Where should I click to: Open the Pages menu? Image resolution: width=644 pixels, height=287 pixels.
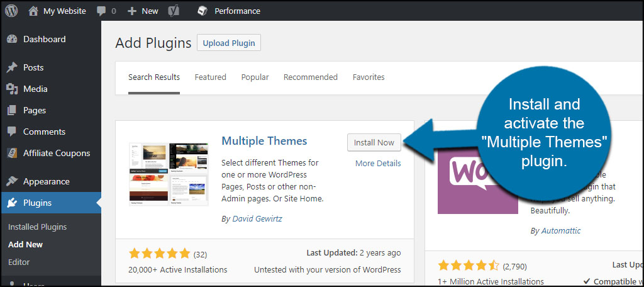tap(35, 110)
